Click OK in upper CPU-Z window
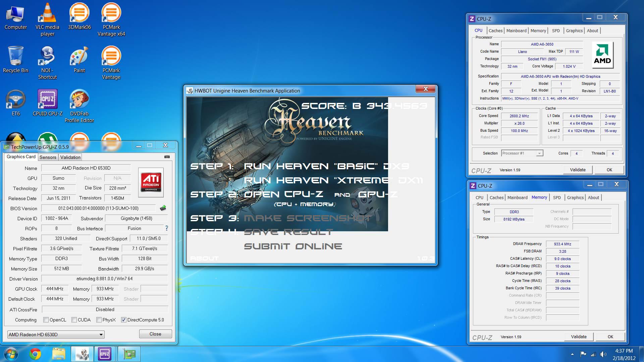644x362 pixels. coord(609,170)
